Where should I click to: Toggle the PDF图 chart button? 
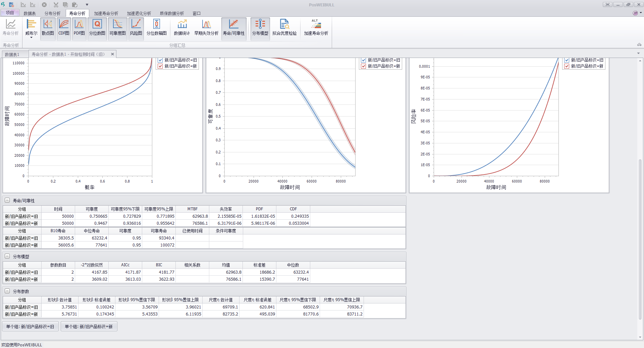[79, 29]
